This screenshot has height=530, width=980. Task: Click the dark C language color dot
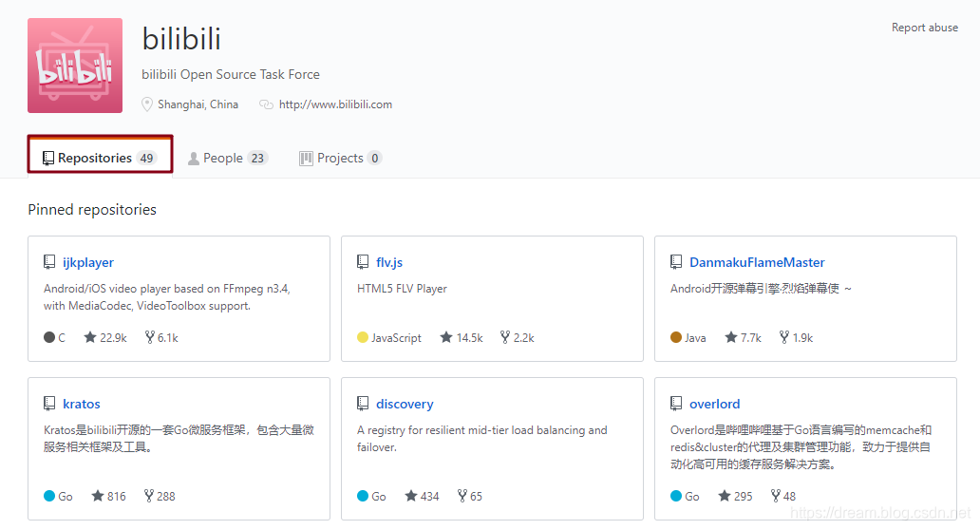49,337
